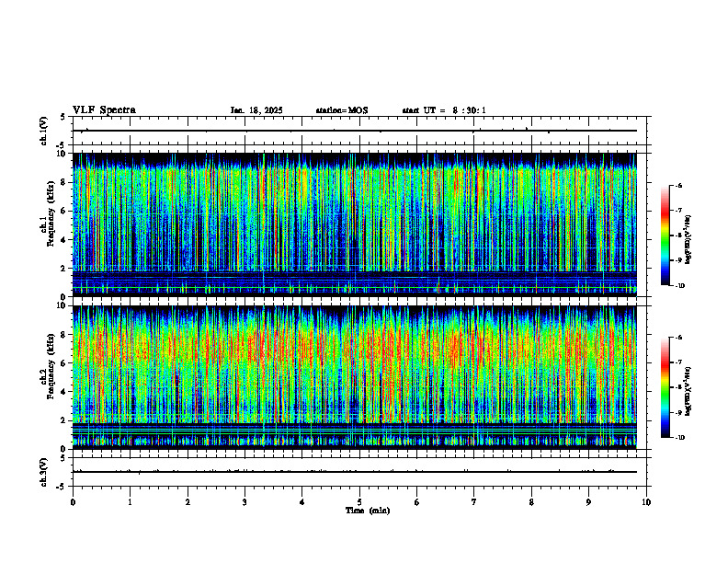Click the "8" frequency tick of ch.2 spectrogram

coord(65,334)
